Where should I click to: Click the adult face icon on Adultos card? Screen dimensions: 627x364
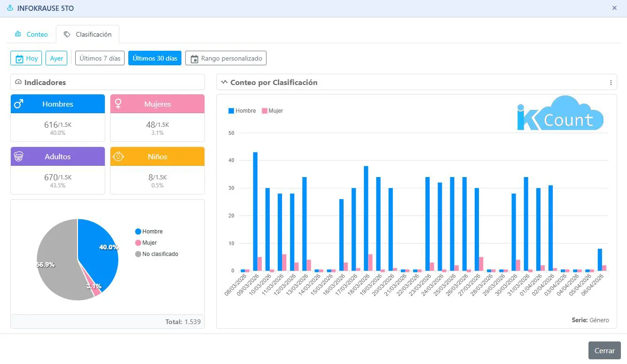pyautogui.click(x=19, y=156)
